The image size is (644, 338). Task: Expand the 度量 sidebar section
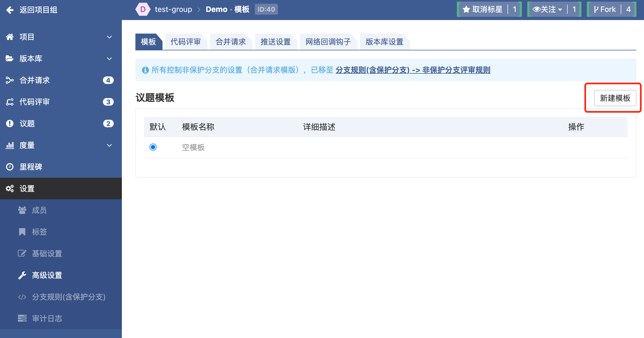tap(109, 145)
